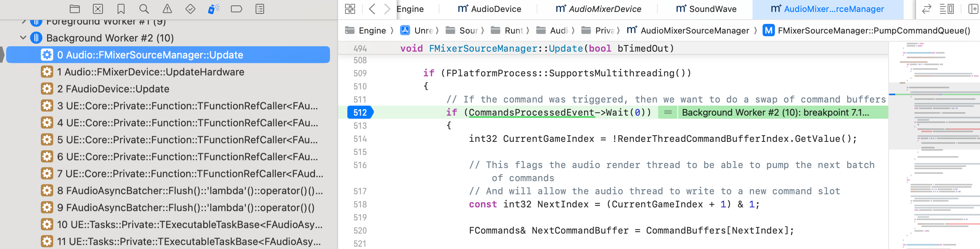The image size is (980, 249).
Task: Collapse Background Worker #2 thread
Action: pos(23,38)
